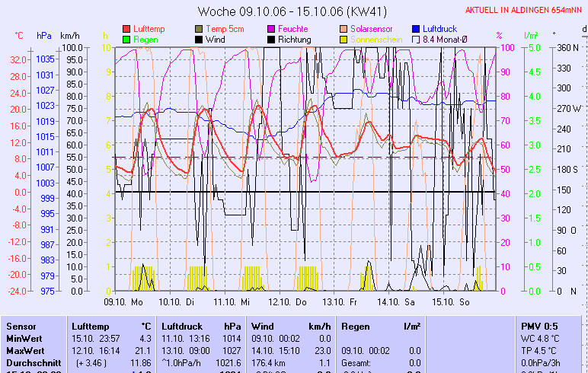Click the PMV 0:5 header
The image size is (588, 373).
[539, 325]
